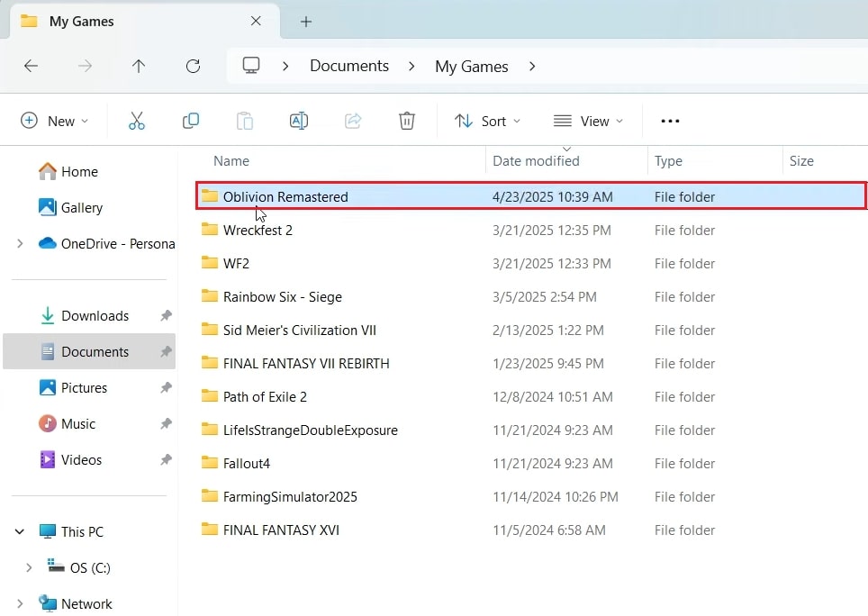Click pin icon next to Videos

[x=166, y=459]
